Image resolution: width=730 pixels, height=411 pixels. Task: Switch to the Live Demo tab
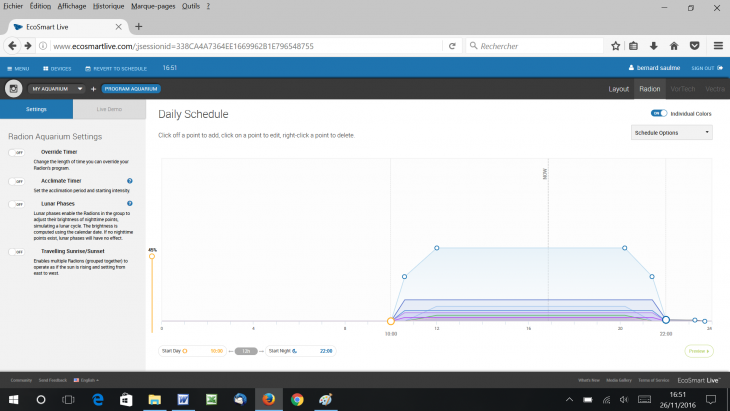109,108
